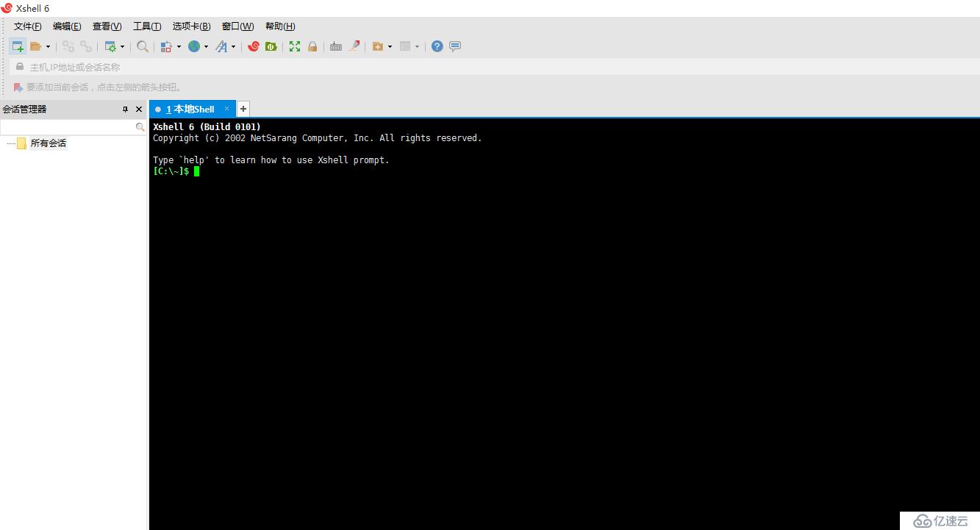The width and height of the screenshot is (980, 530).
Task: Click the lock icon in address bar
Action: [x=20, y=67]
